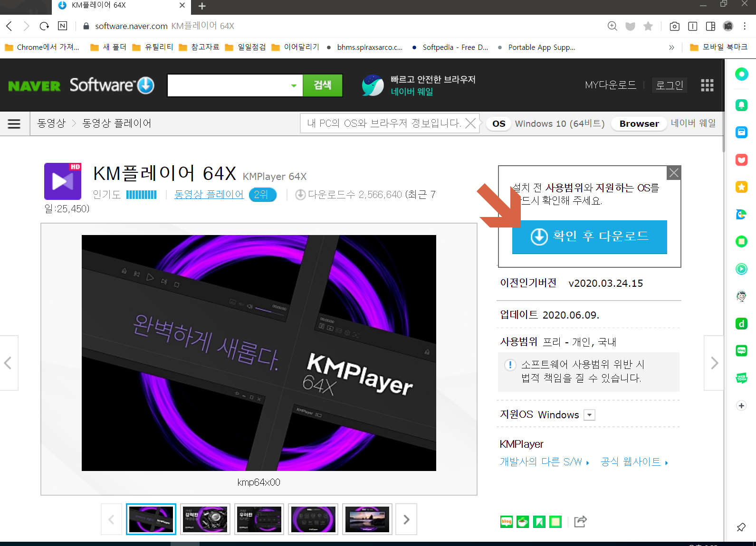Viewport: 756px width, 546px height.
Task: Click 네이버 웨일 browser banner
Action: (x=419, y=85)
